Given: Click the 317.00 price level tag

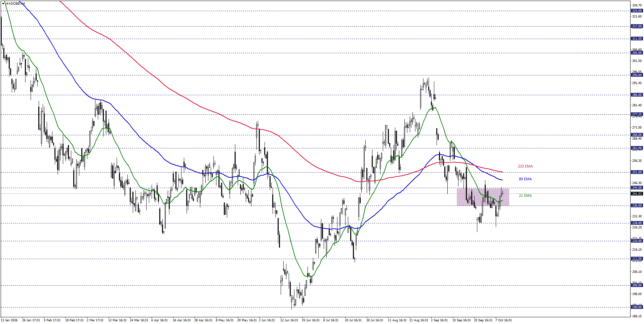Looking at the screenshot, I should [x=637, y=26].
